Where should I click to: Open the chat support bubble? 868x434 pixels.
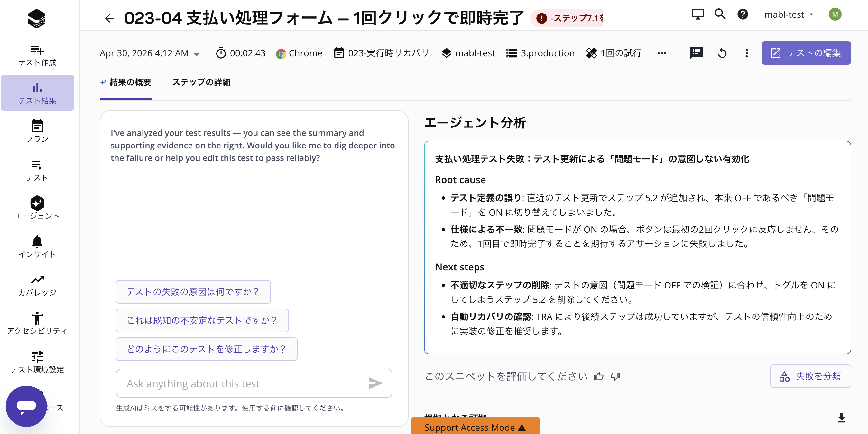(x=26, y=406)
